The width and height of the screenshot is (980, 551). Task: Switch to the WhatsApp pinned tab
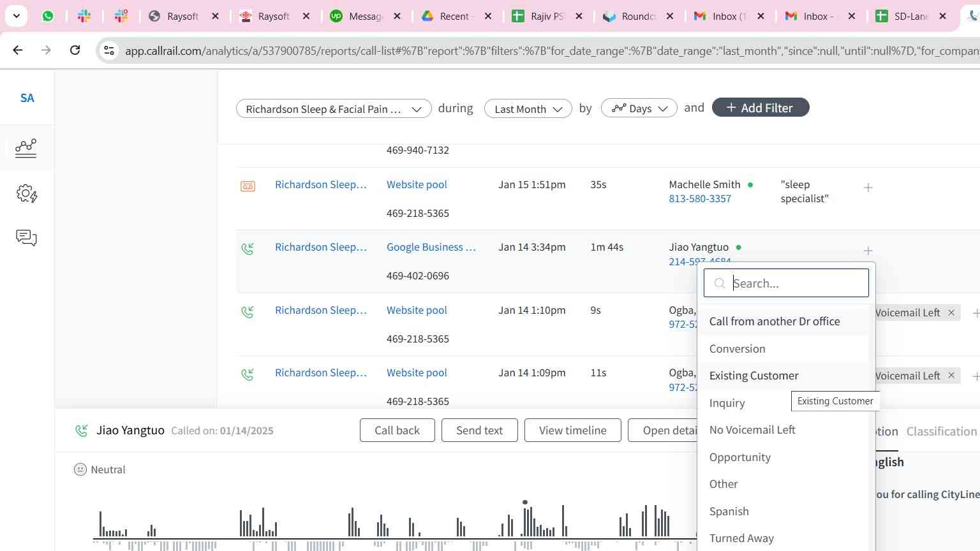(x=48, y=16)
